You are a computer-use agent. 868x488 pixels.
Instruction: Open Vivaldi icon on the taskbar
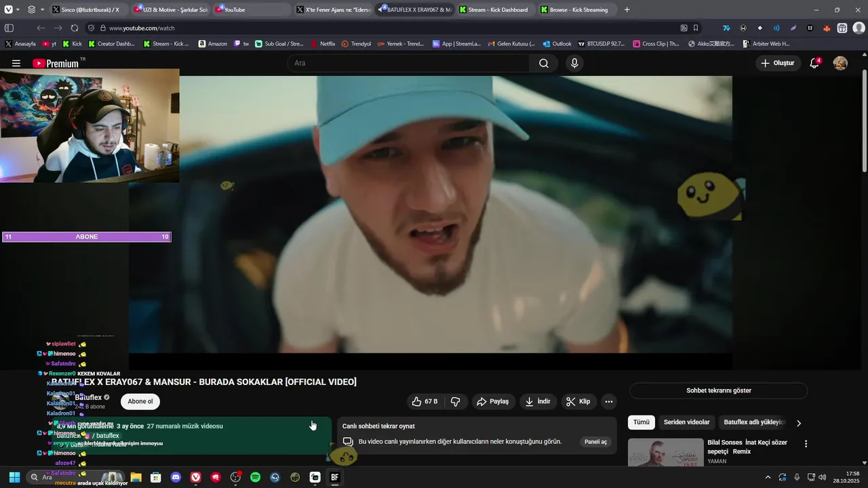(x=196, y=477)
